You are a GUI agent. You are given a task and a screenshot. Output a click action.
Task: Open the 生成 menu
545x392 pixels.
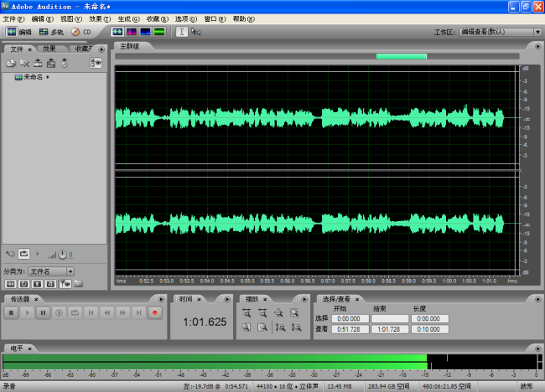coord(128,19)
